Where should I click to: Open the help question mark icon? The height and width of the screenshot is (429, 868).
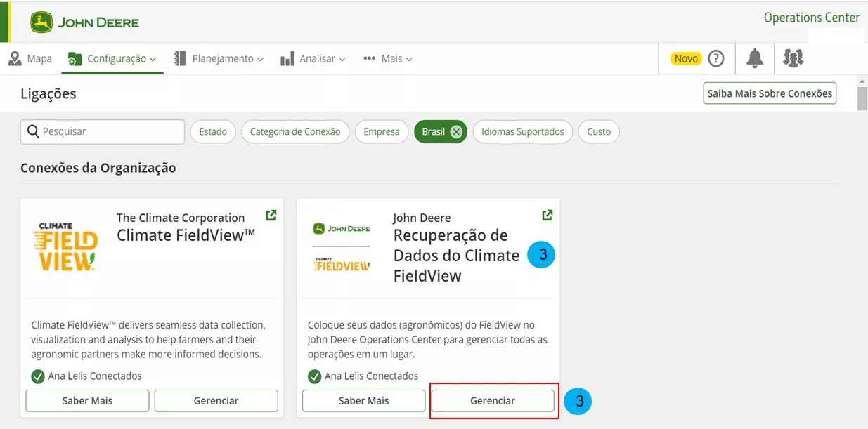coord(715,58)
